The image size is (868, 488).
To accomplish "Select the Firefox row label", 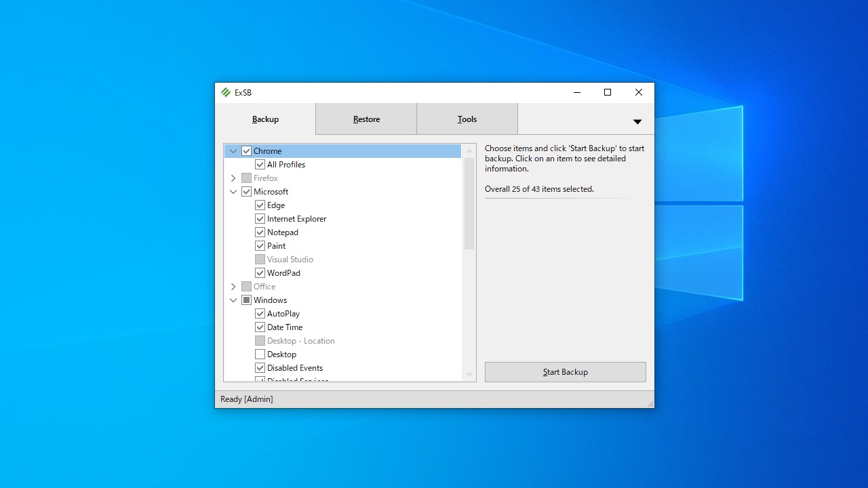I will tap(266, 178).
